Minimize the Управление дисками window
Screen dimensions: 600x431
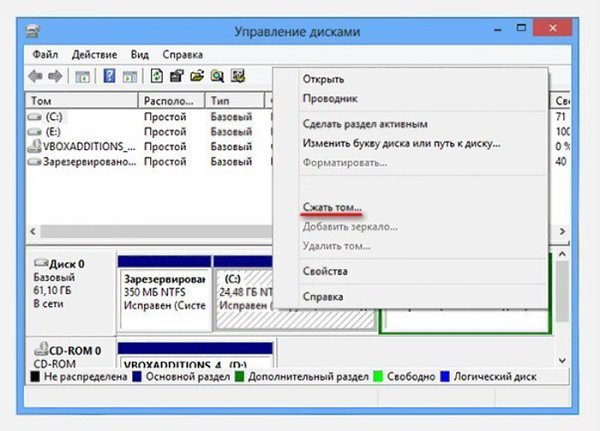coord(498,29)
